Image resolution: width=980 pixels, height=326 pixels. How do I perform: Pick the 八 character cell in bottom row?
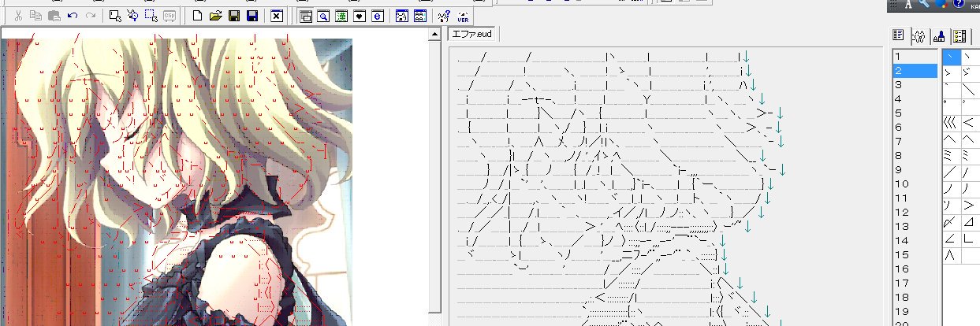point(951,255)
